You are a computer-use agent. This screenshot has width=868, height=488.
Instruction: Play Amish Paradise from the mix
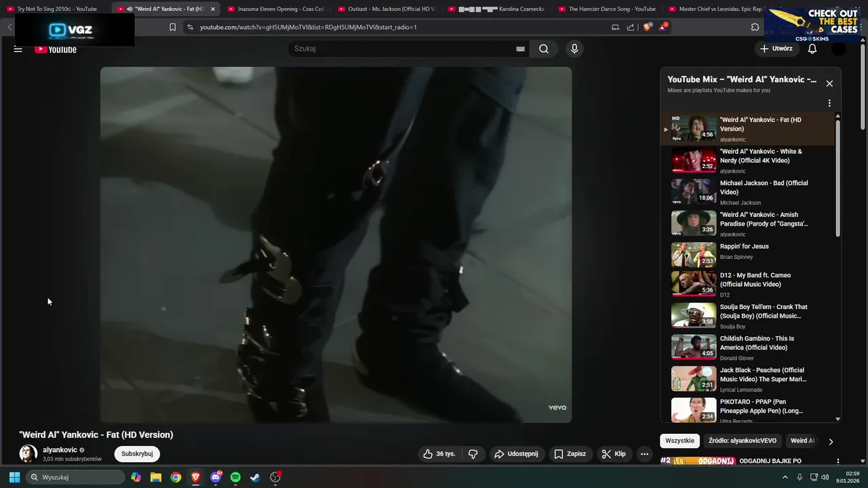[747, 224]
